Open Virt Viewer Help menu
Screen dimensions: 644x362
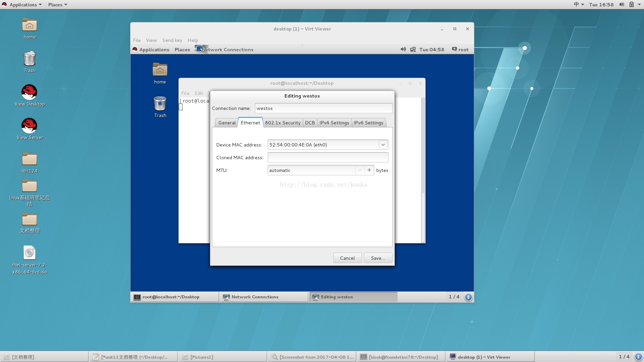coord(193,40)
